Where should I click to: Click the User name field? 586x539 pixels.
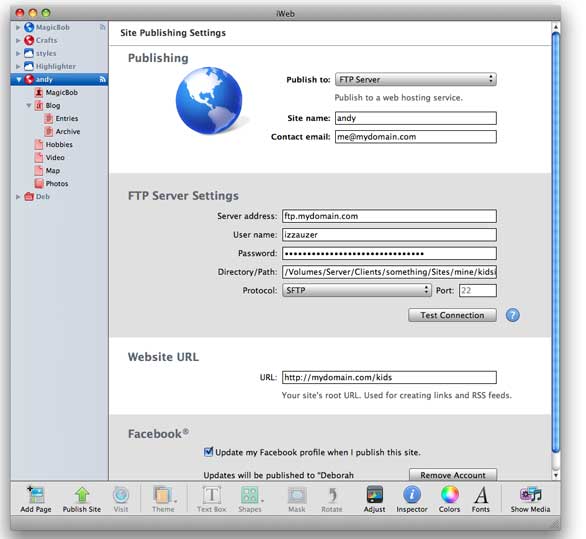[389, 235]
